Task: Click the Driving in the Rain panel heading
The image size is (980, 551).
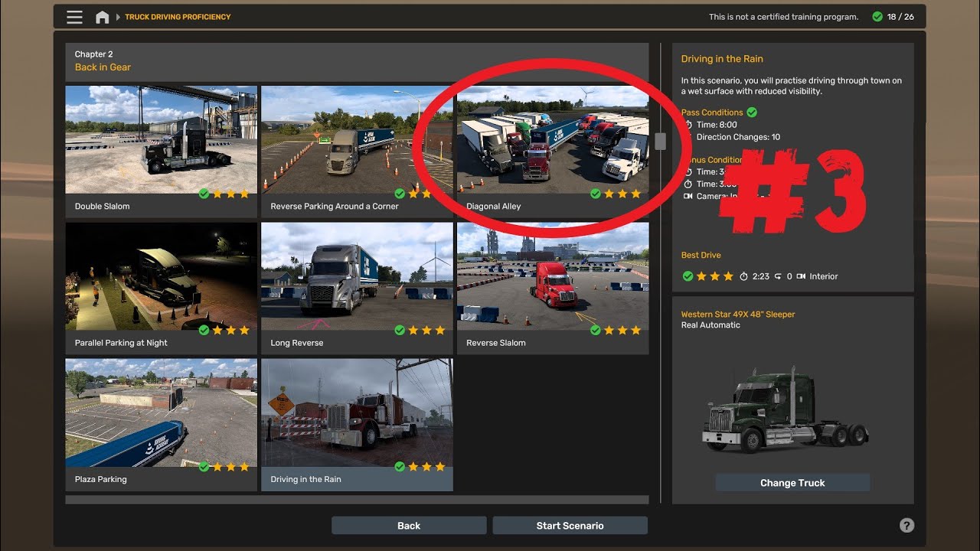Action: click(722, 59)
